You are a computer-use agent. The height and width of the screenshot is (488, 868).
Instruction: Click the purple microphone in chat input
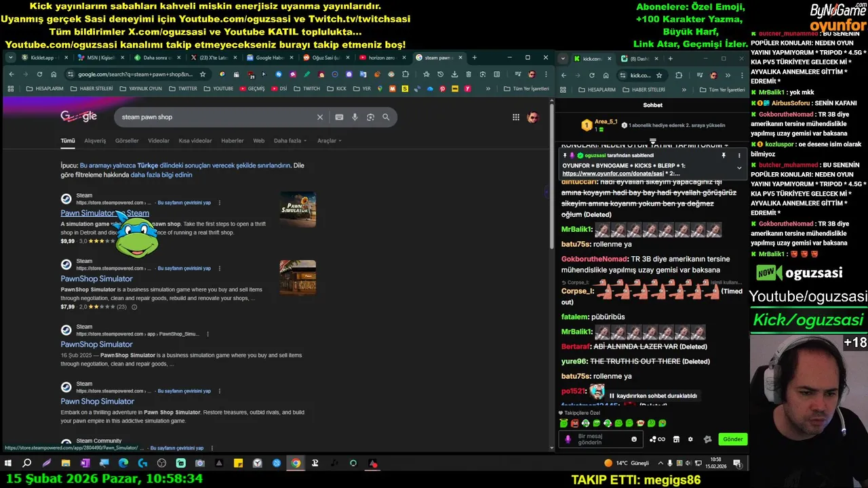(x=568, y=439)
